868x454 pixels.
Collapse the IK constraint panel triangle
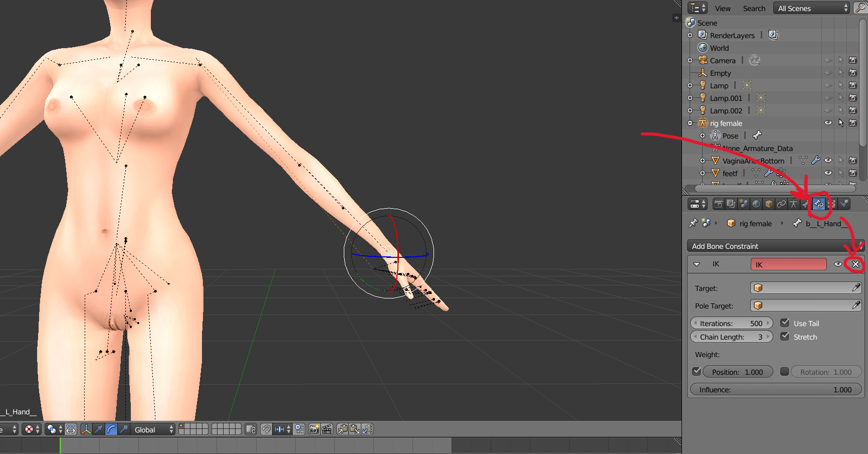(x=697, y=264)
